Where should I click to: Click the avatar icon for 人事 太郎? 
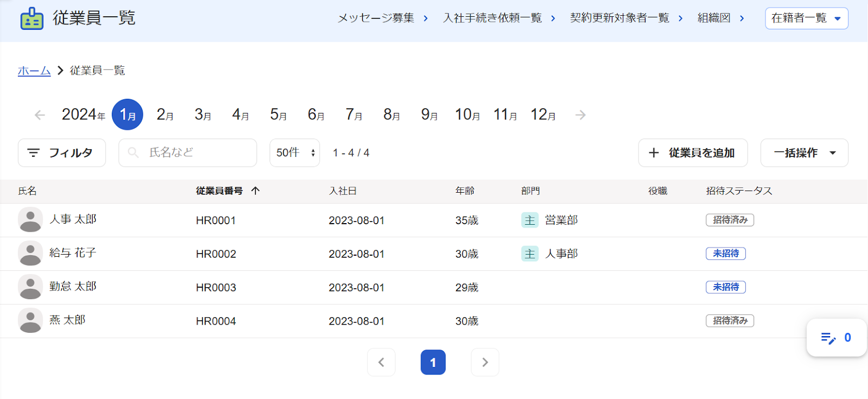tap(30, 220)
